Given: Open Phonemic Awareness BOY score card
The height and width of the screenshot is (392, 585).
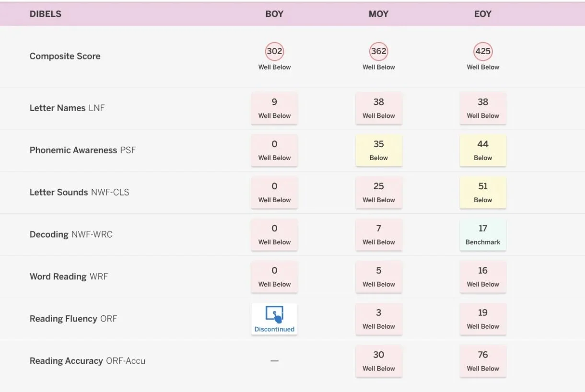Looking at the screenshot, I should [x=274, y=150].
